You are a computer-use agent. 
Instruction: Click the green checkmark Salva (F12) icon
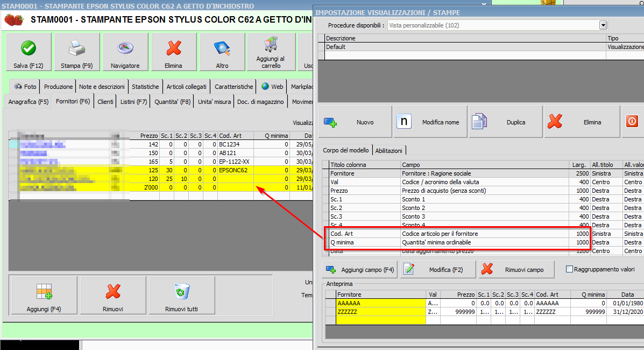29,48
